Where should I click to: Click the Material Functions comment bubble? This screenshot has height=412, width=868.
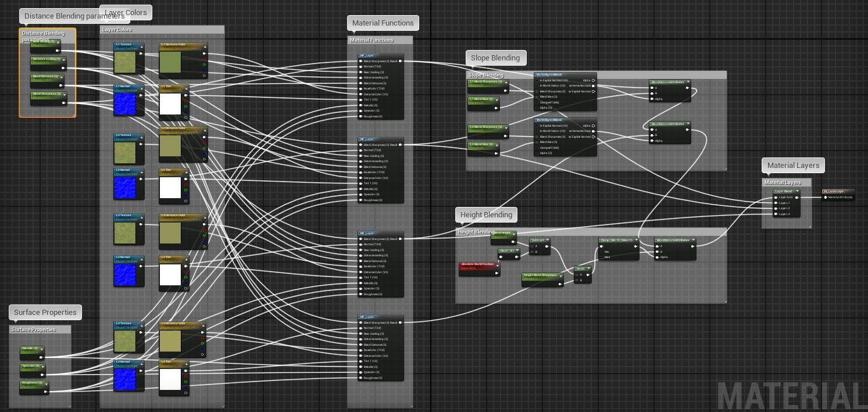tap(383, 23)
